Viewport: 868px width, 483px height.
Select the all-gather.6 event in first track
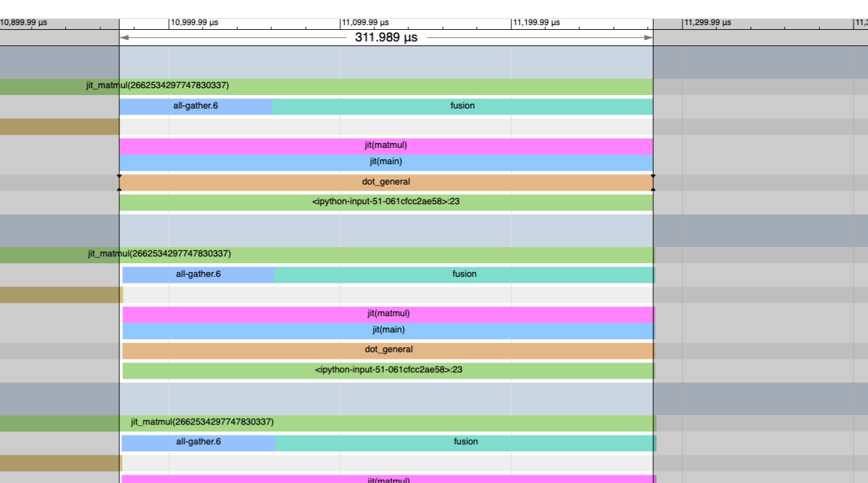196,106
